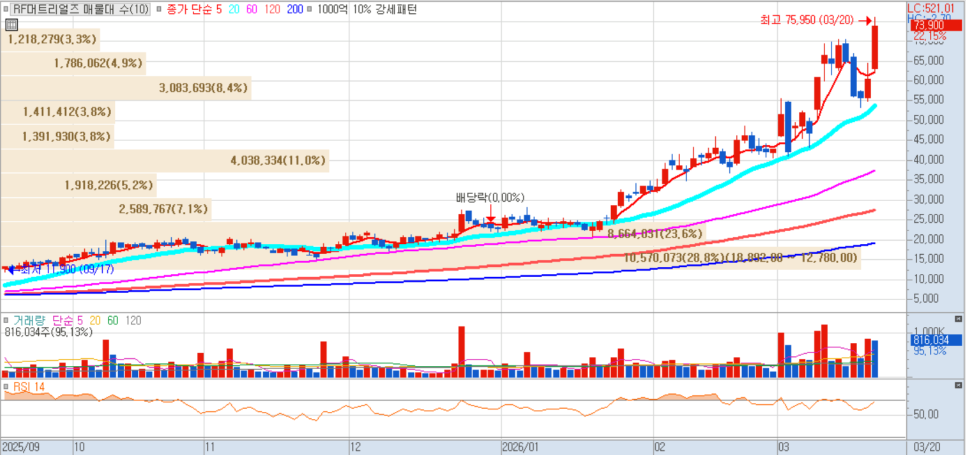Click the 95,13% volume ratio on axis
Viewport: 966px width, 455px height.
(930, 351)
